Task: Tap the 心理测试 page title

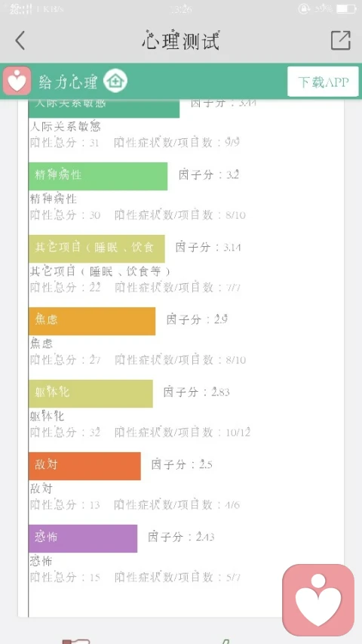Action: point(181,40)
